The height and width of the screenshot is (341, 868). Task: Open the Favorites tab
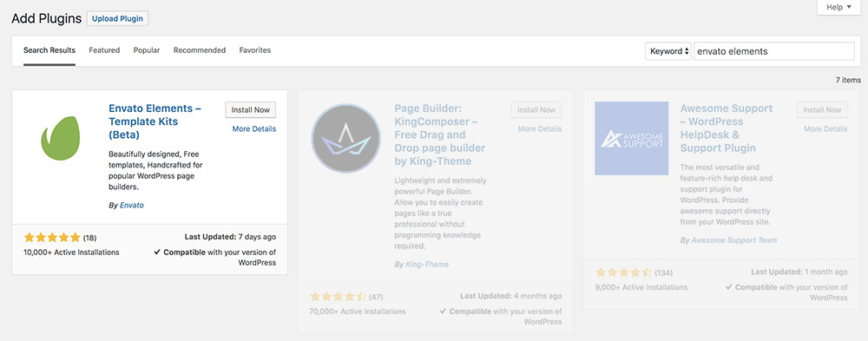tap(255, 50)
